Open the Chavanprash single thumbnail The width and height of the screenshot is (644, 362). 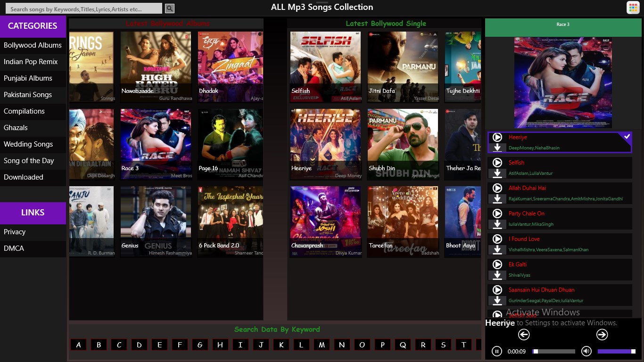tap(326, 222)
